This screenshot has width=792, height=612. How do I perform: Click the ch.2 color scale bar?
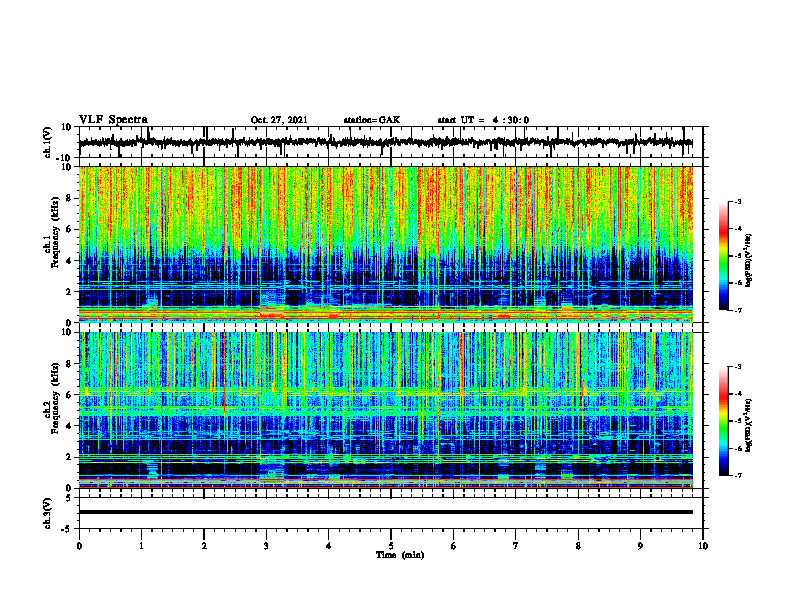pyautogui.click(x=723, y=421)
